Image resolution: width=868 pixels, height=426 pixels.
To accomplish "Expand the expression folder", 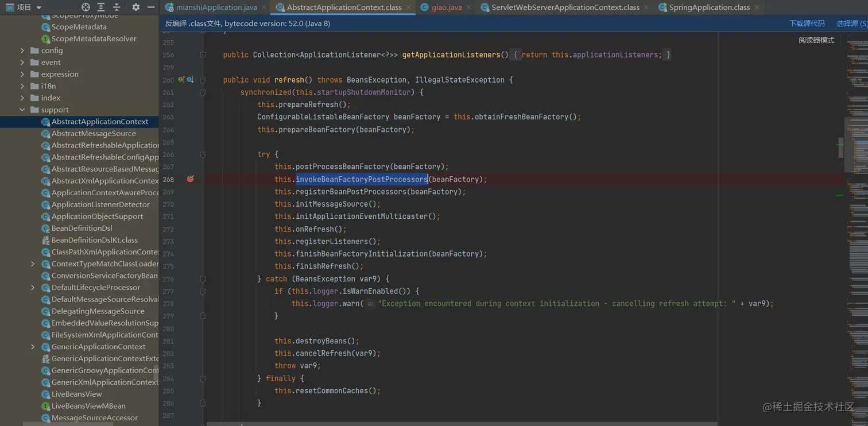I will pyautogui.click(x=22, y=74).
